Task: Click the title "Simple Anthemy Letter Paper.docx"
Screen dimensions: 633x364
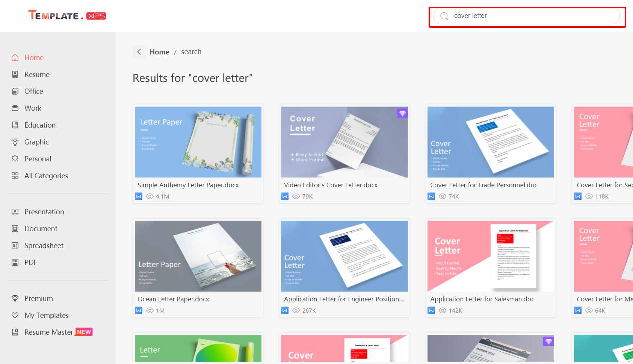Action: click(x=188, y=185)
